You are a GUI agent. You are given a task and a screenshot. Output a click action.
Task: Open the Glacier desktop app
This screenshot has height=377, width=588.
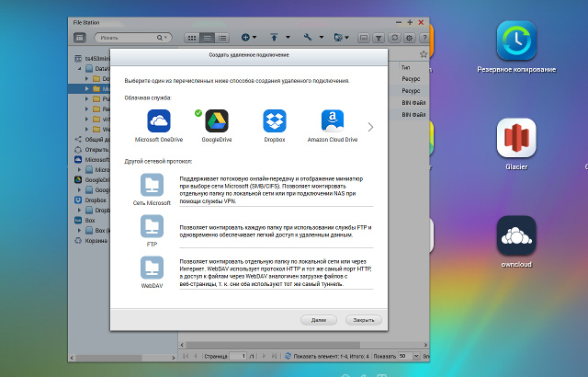pos(516,138)
